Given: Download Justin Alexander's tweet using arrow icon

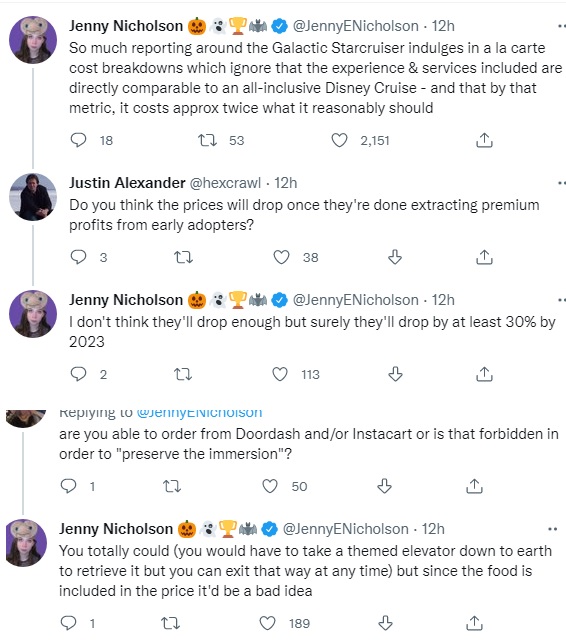Looking at the screenshot, I should [x=395, y=257].
